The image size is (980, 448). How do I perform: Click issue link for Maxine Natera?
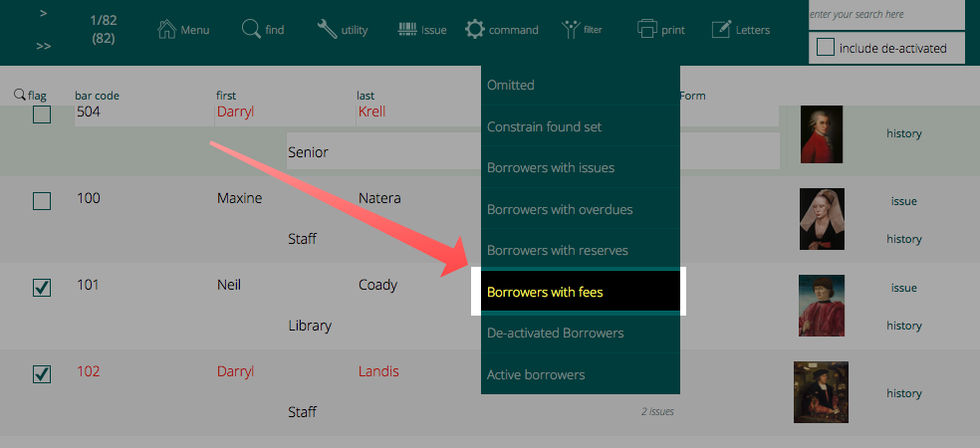click(903, 201)
